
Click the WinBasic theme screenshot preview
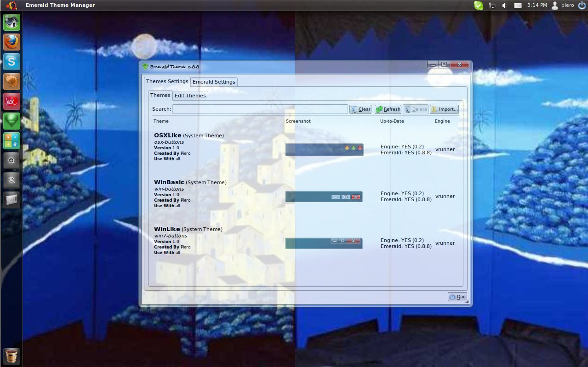[324, 197]
